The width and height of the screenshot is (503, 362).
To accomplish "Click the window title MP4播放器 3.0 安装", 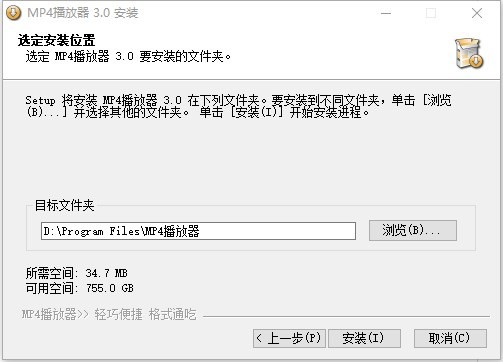I will [83, 13].
